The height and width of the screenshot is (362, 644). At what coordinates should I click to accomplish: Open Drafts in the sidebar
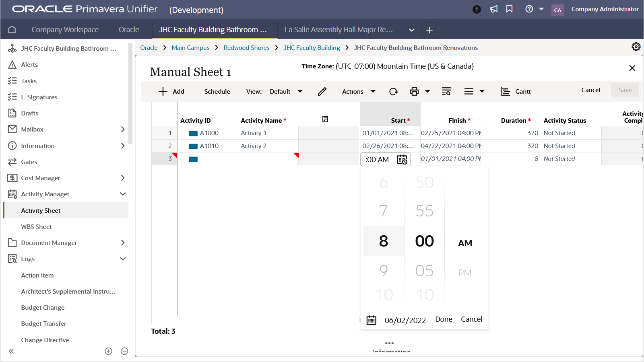pos(30,113)
